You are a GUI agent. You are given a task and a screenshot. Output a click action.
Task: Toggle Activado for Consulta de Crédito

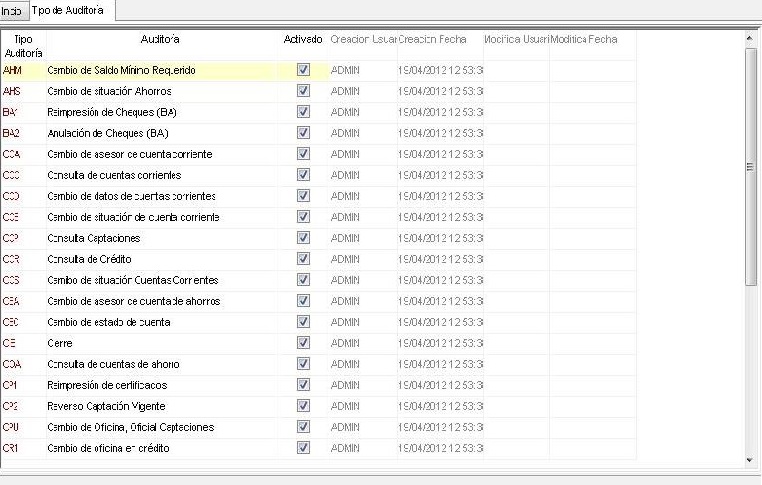[303, 259]
